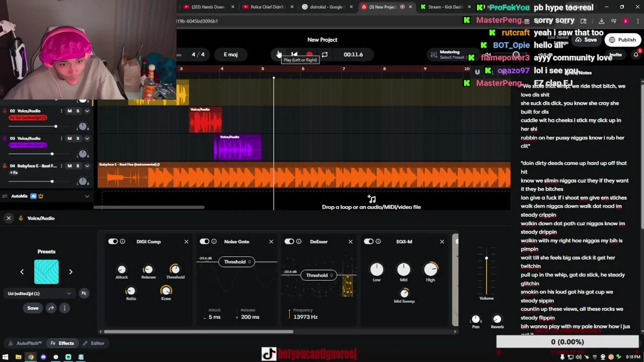
Task: Click the Publish button
Action: coord(622,40)
